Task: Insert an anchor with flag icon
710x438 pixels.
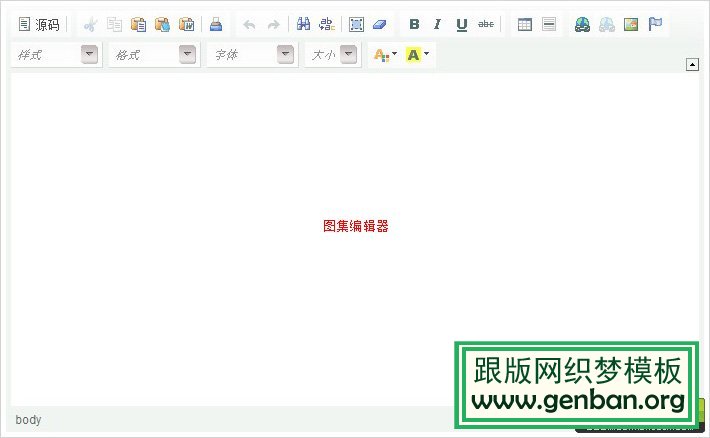Action: [x=655, y=24]
